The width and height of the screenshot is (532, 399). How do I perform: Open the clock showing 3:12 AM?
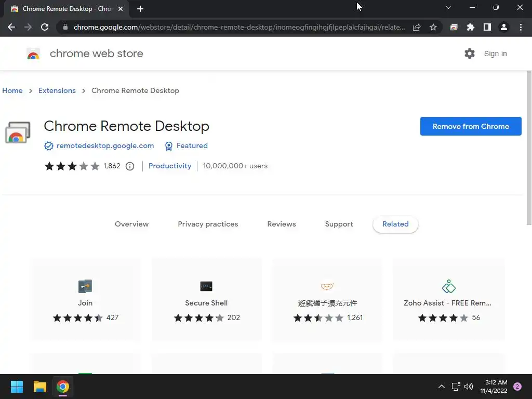pyautogui.click(x=494, y=387)
